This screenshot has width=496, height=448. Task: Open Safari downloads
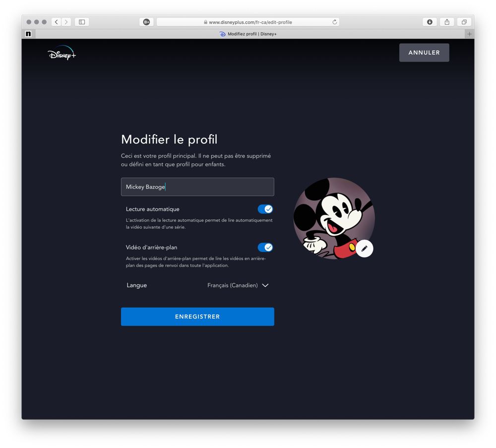[430, 22]
